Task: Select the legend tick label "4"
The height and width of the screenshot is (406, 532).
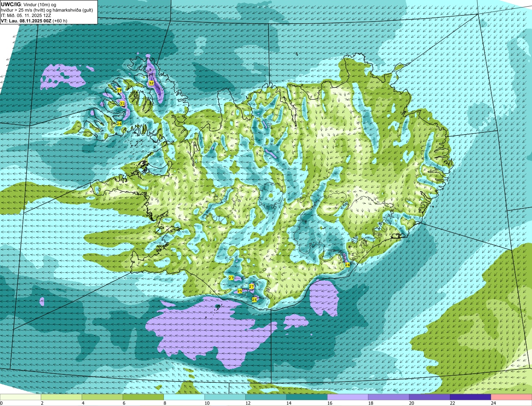Action: tap(82, 403)
